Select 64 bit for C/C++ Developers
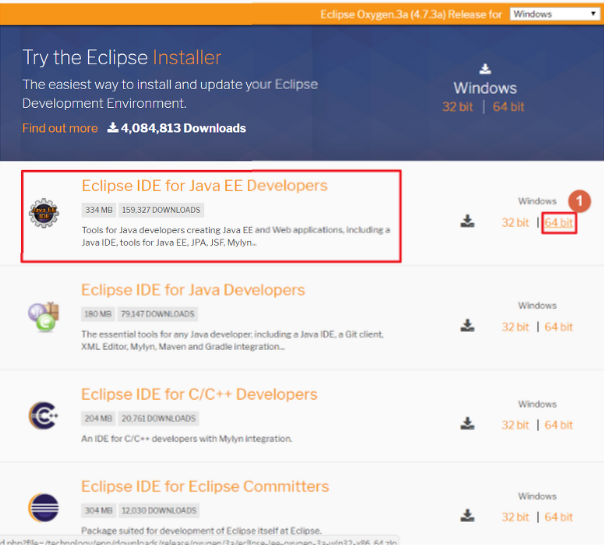The height and width of the screenshot is (545, 604). pos(559,425)
